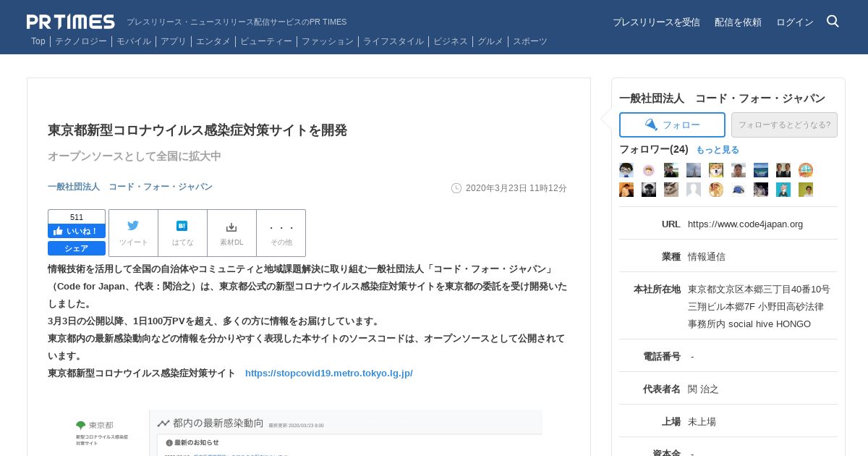
Task: Click the publication date 2020年3月23日 text
Action: coord(516,188)
